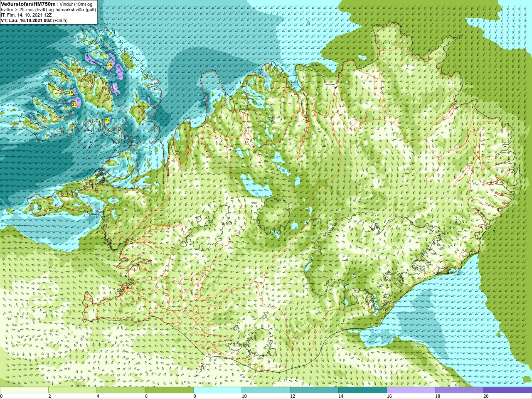
Task: Click the legend scale number 16
Action: [389, 396]
